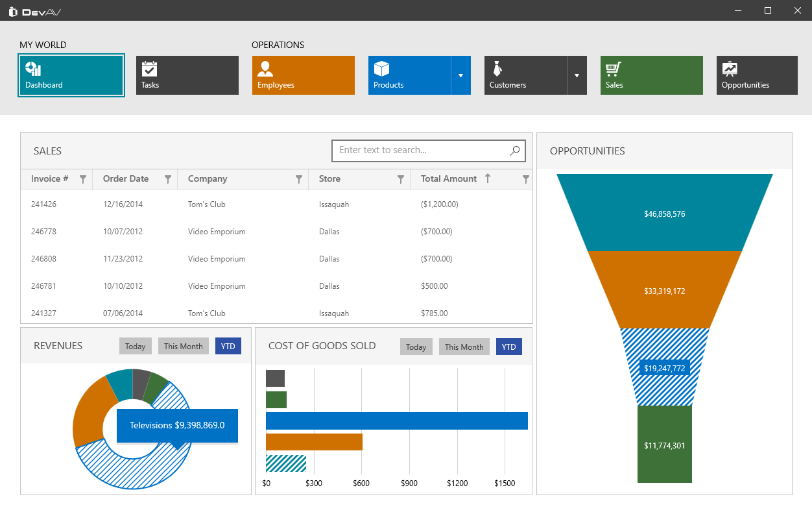812x514 pixels.
Task: Switch Revenues to This Month
Action: pyautogui.click(x=183, y=347)
